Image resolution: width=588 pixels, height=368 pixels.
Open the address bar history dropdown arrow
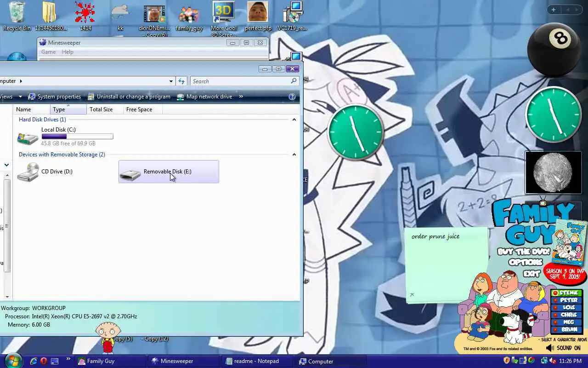point(171,81)
